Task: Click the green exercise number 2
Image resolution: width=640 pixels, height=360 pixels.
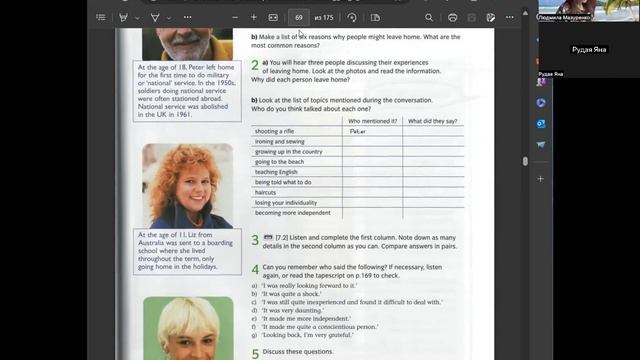Action: pos(255,65)
